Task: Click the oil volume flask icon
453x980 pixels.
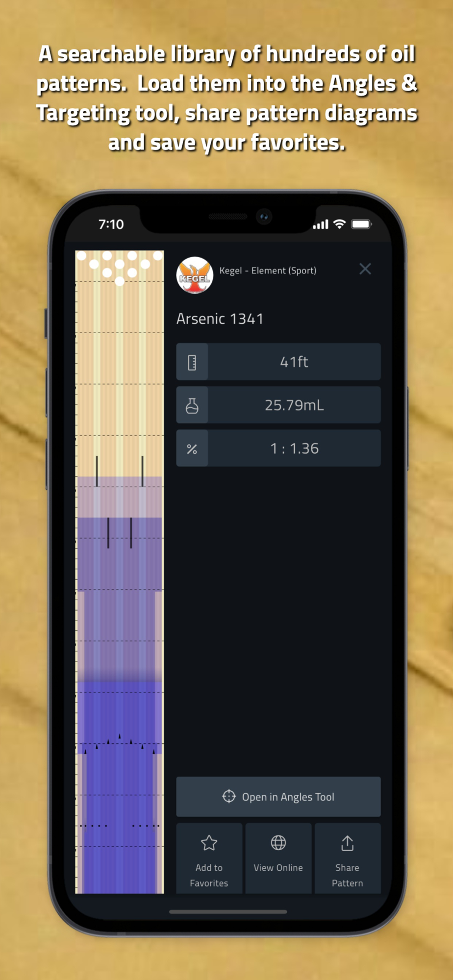Action: (192, 405)
